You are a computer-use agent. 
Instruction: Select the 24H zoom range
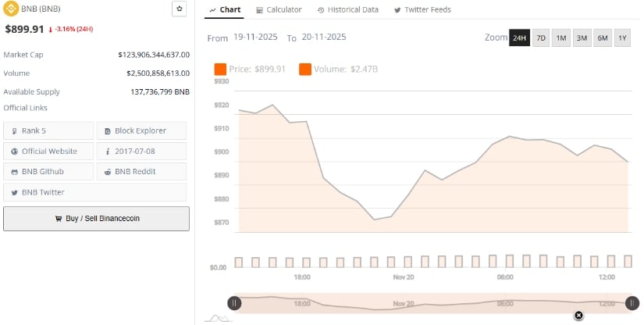coord(519,38)
